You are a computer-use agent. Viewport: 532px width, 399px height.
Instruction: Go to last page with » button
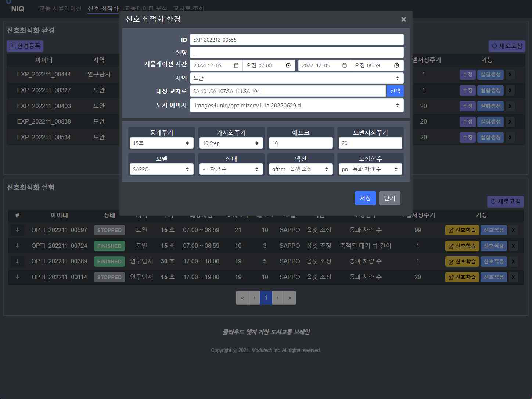click(290, 298)
